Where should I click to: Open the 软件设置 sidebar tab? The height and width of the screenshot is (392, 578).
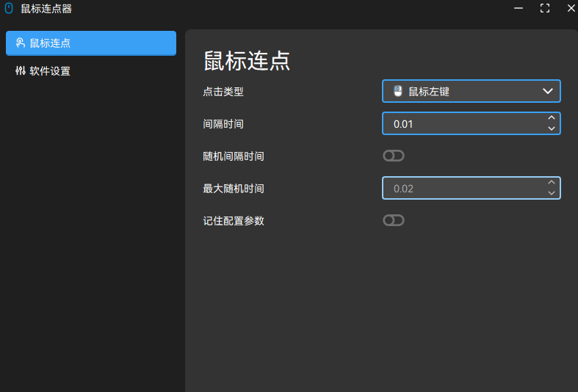point(90,71)
